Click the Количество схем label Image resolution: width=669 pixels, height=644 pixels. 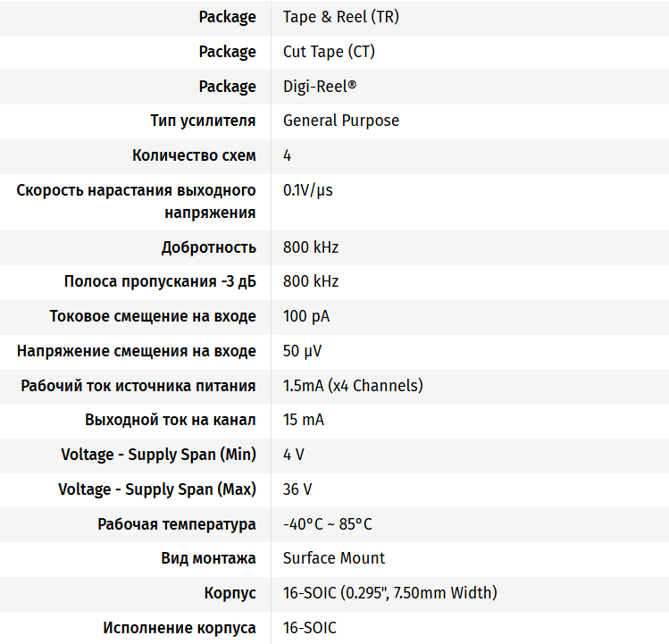[x=194, y=155]
